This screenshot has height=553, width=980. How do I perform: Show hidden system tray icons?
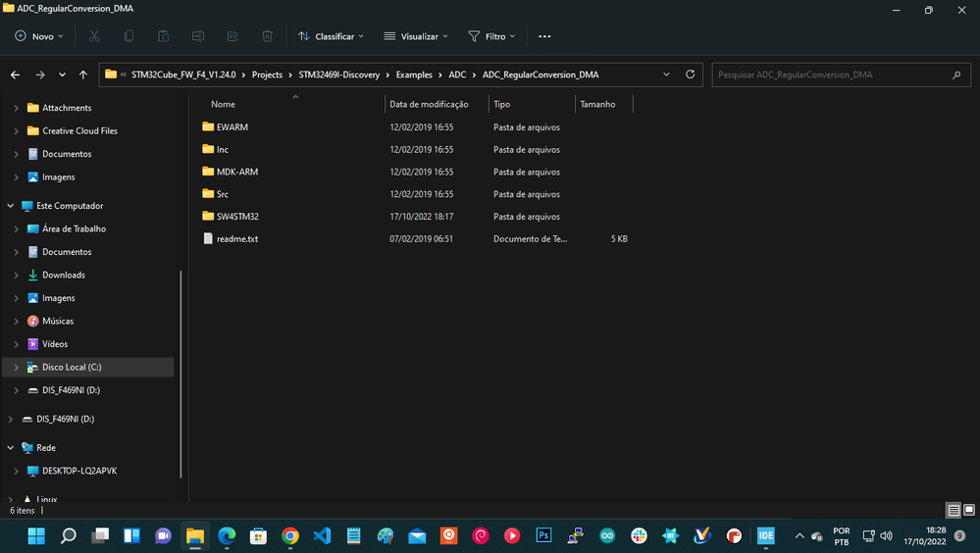[799, 535]
